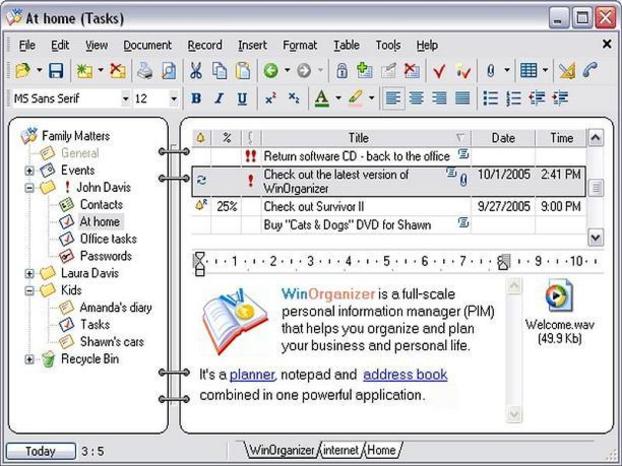Collapse the Kids tree node

click(x=29, y=290)
